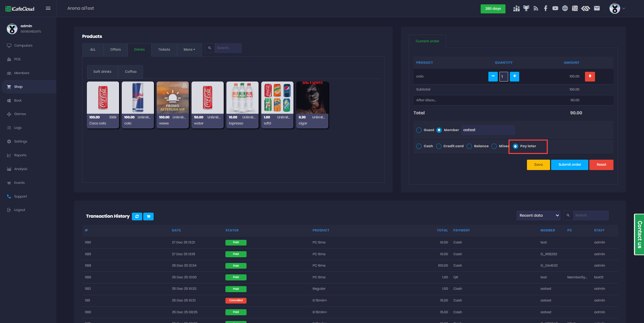Open the Recent data dropdown
The width and height of the screenshot is (644, 323).
click(x=538, y=215)
